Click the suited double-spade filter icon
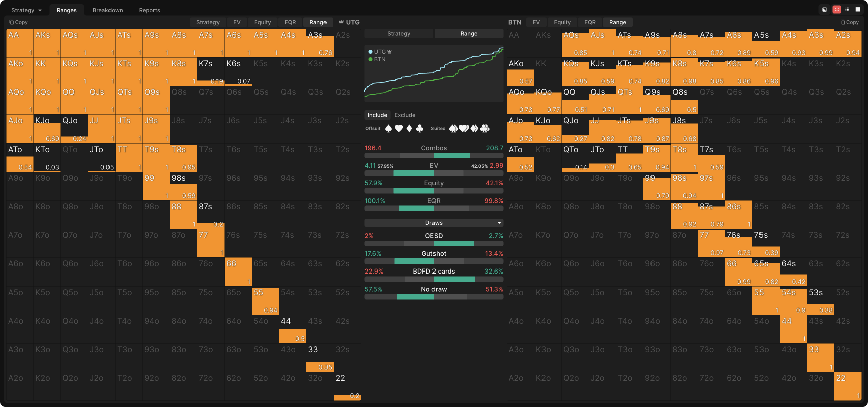The height and width of the screenshot is (407, 868). tap(453, 129)
